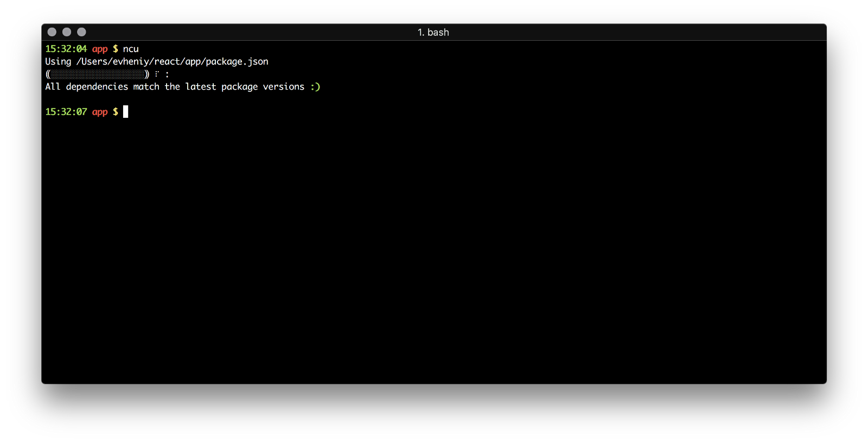Click the 15:32:07 timestamp in last prompt

coord(66,112)
